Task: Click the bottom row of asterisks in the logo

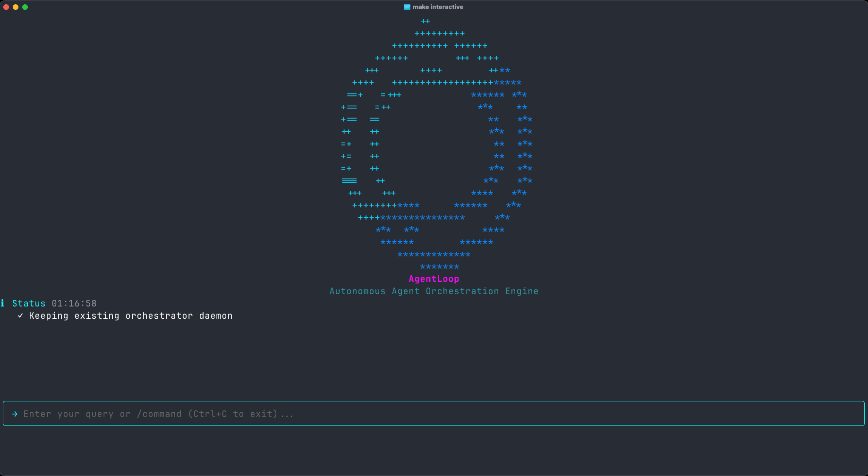Action: [439, 266]
